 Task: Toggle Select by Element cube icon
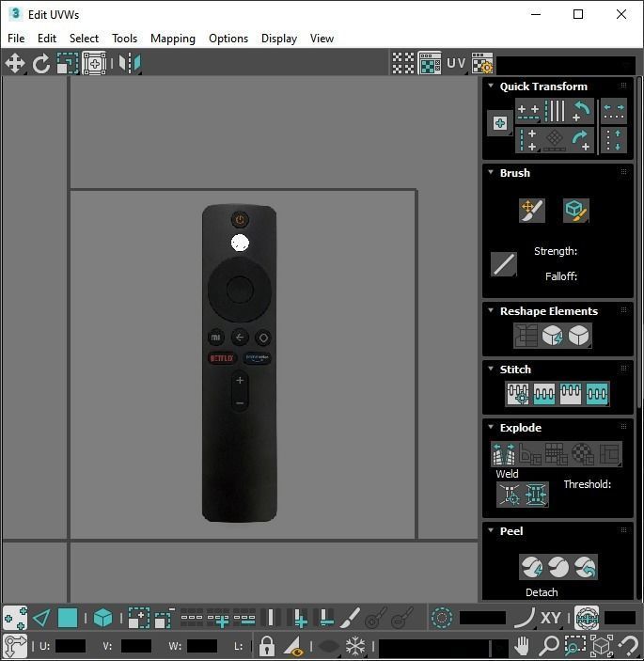102,619
